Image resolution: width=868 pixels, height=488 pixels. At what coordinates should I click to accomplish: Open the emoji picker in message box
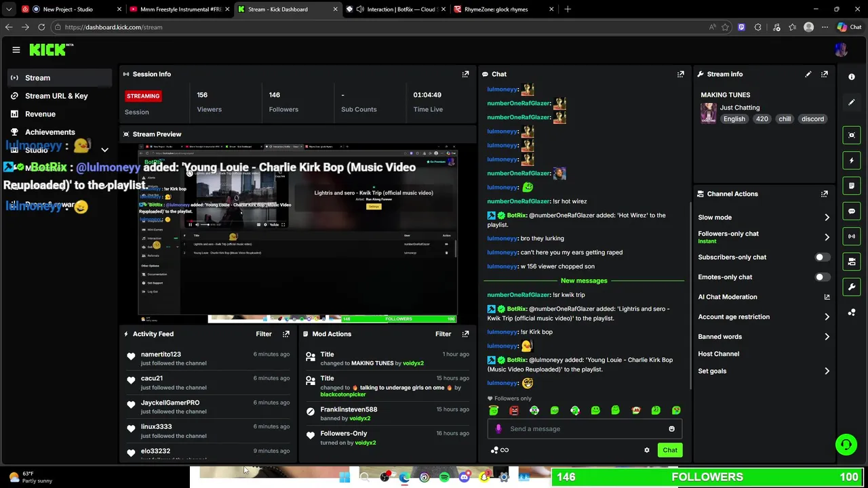tap(671, 428)
